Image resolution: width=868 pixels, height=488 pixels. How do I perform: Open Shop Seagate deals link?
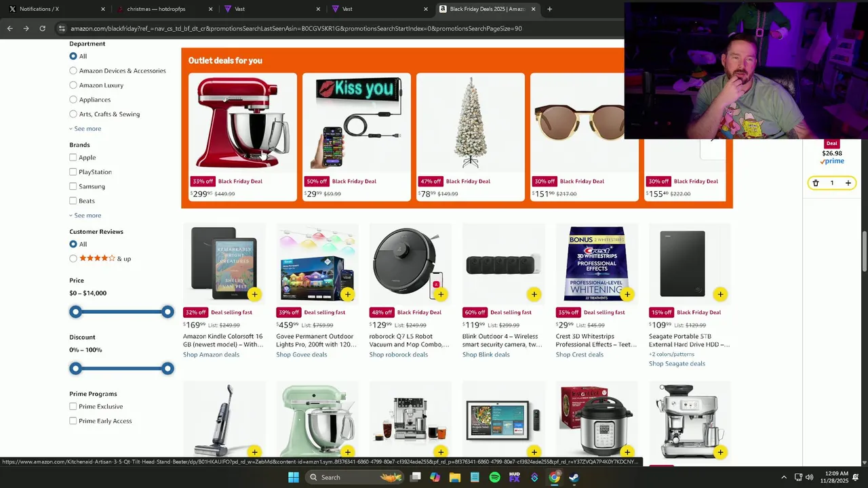click(x=677, y=363)
